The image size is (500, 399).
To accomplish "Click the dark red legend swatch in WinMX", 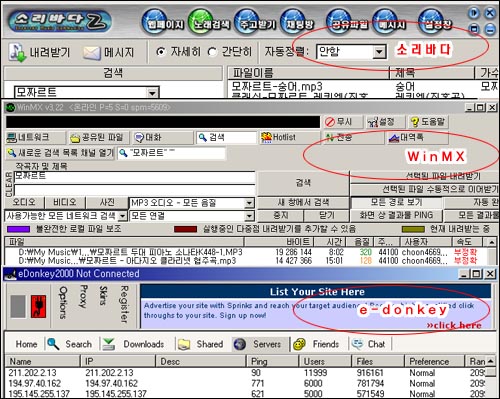I will [x=186, y=229].
